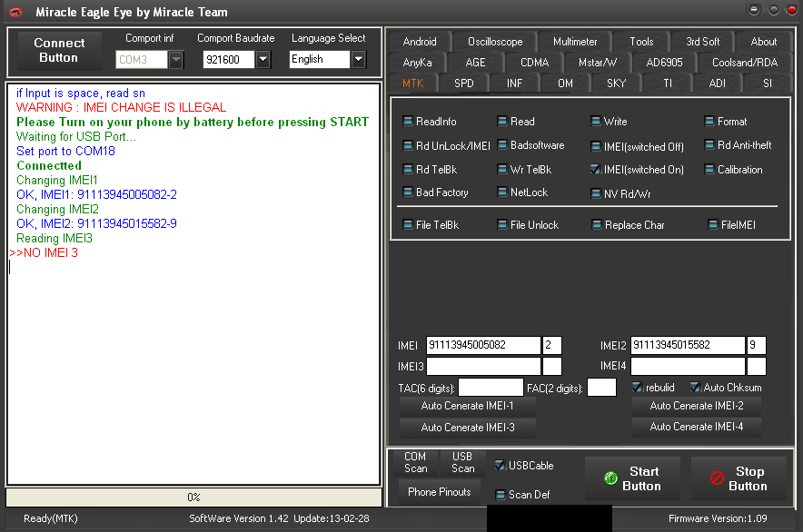
Task: Open the Multimeter tab
Action: click(x=575, y=42)
